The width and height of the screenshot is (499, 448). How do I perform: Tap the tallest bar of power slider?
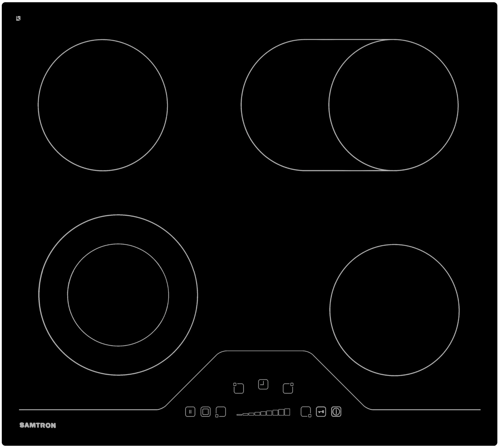(x=287, y=412)
